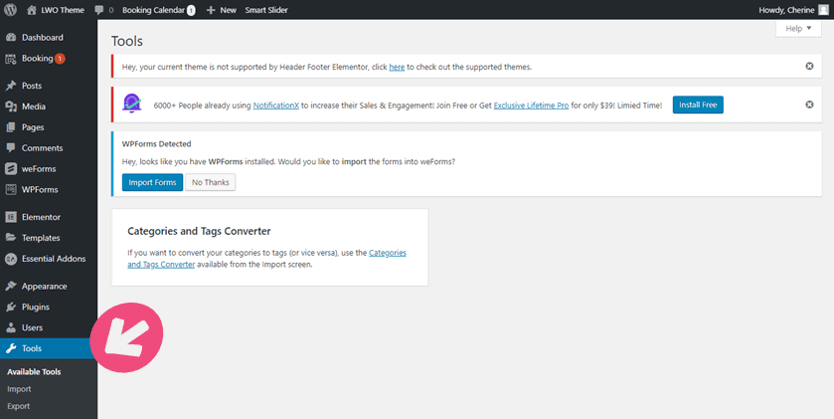Dismiss the NotificationX promotion notice
Image resolution: width=834 pixels, height=419 pixels.
click(x=809, y=105)
